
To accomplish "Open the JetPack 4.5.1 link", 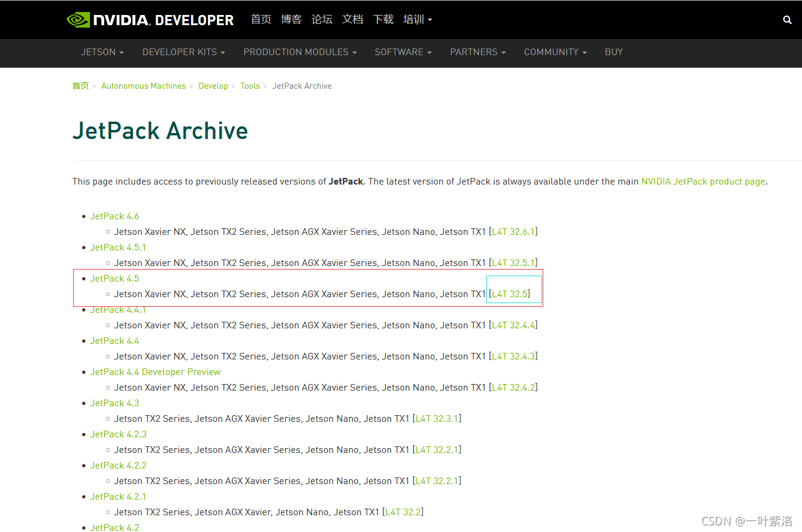I will tap(118, 247).
